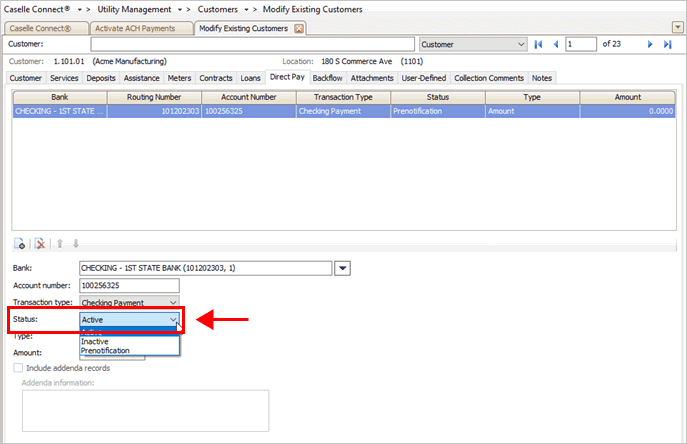Open the Collection Comments tab
687x444 pixels.
[489, 77]
